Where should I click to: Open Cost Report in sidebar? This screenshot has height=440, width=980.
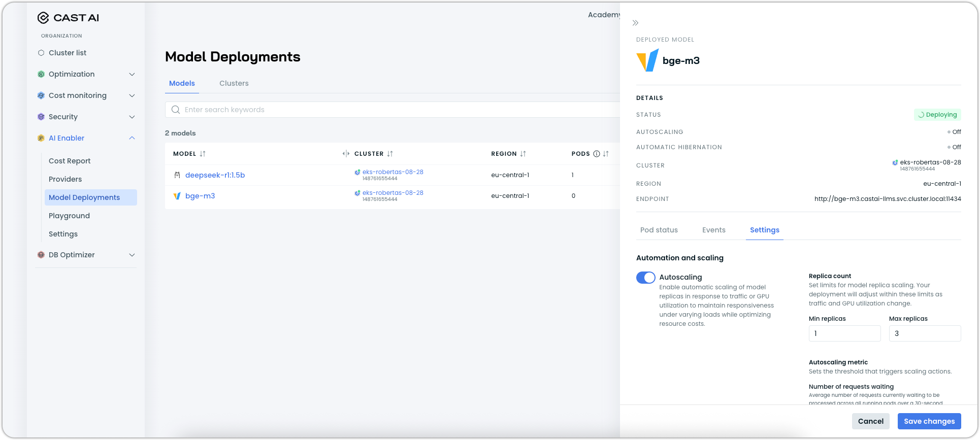click(70, 161)
